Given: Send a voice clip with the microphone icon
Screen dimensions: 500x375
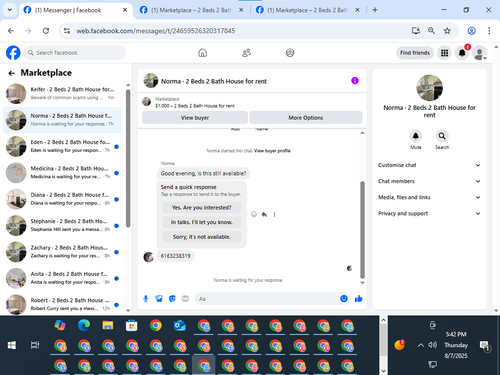Looking at the screenshot, I should tap(146, 299).
